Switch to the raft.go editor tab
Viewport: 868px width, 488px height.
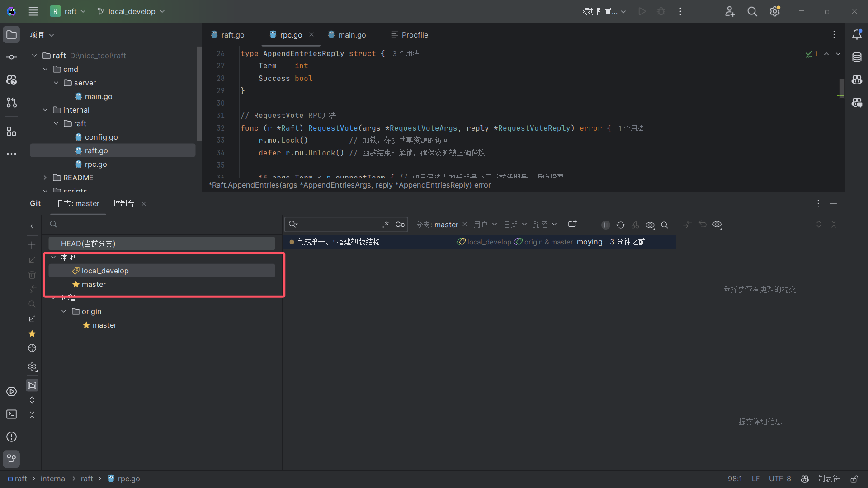point(228,35)
